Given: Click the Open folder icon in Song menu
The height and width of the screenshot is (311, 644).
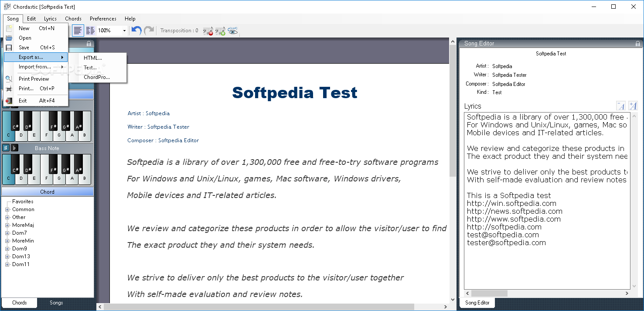Looking at the screenshot, I should (9, 38).
